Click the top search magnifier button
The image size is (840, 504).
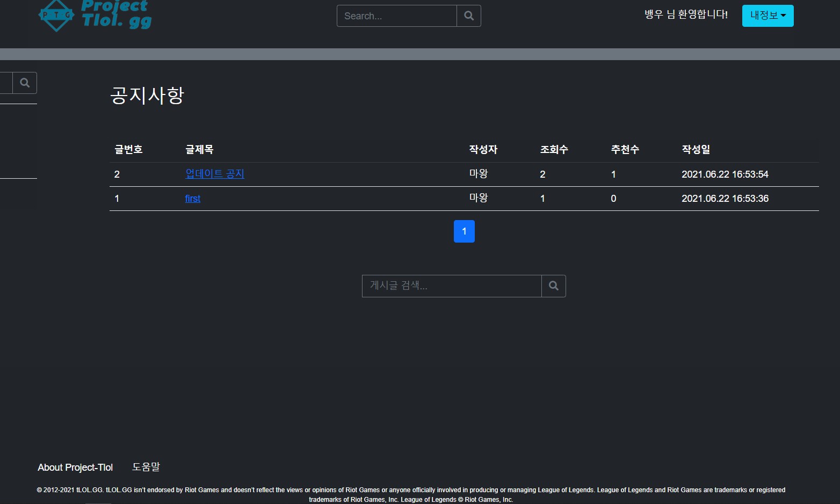469,16
